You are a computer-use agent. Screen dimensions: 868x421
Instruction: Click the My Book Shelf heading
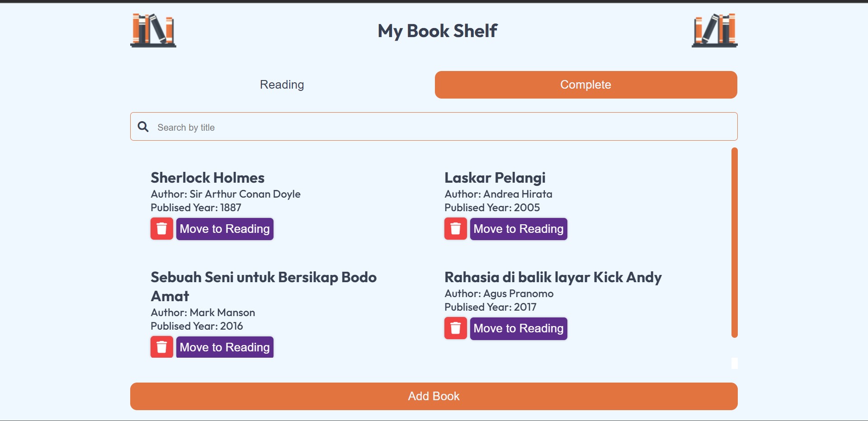click(437, 31)
